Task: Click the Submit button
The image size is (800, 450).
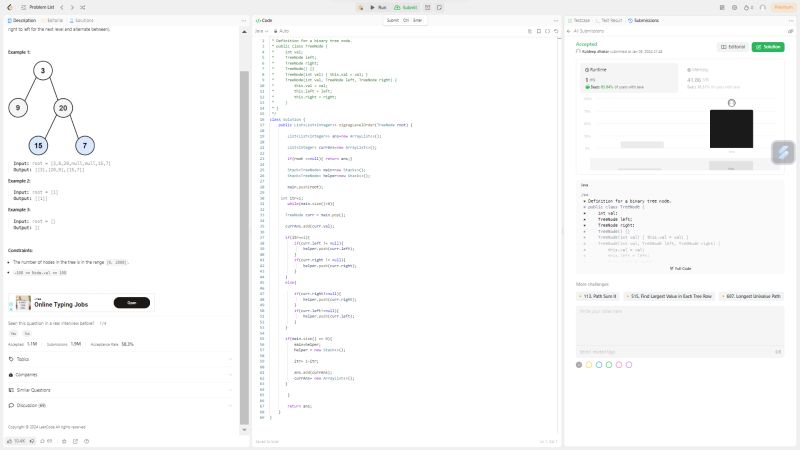Action: click(x=406, y=7)
